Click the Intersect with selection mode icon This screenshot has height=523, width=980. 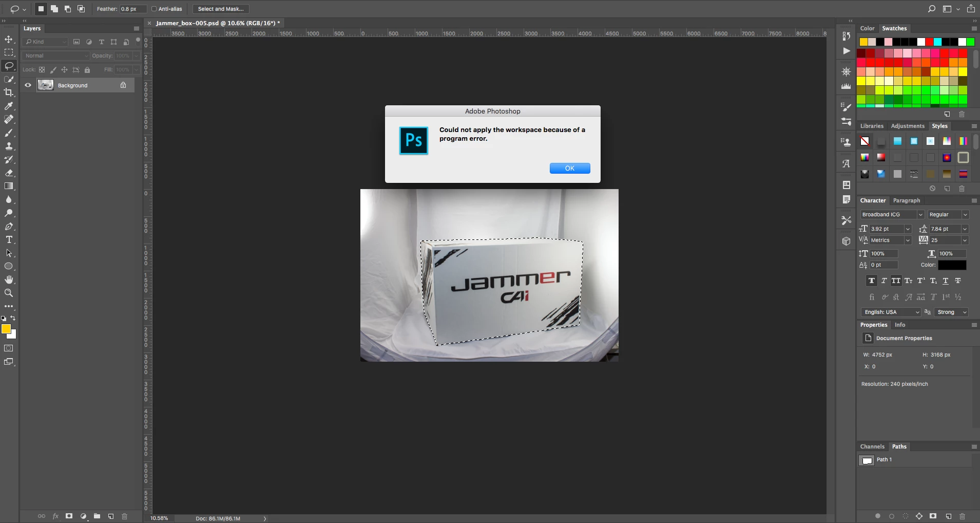[x=81, y=9]
